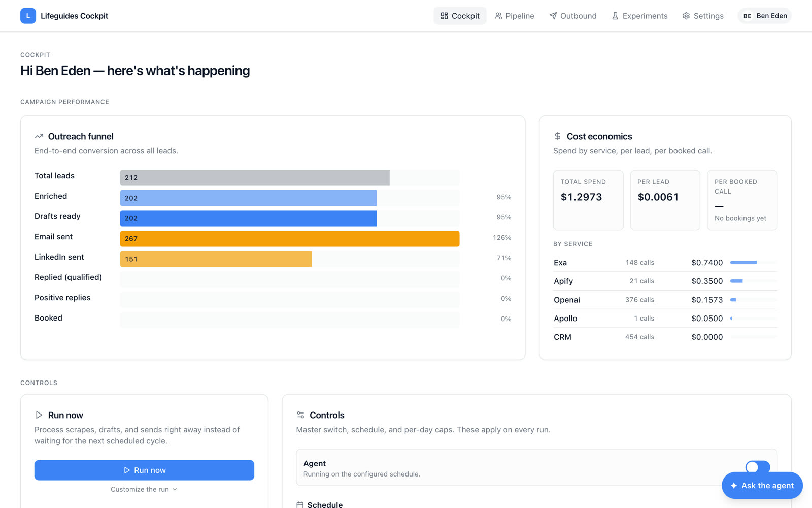The width and height of the screenshot is (812, 508).
Task: Click the $0.7400 Exa cost
Action: pos(707,263)
